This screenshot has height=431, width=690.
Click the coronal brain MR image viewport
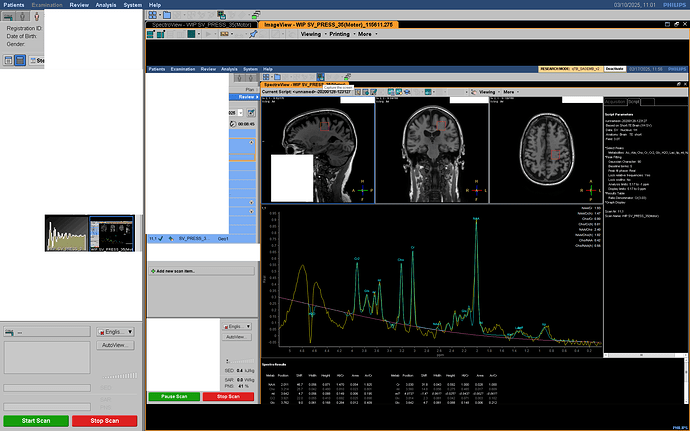pyautogui.click(x=432, y=150)
